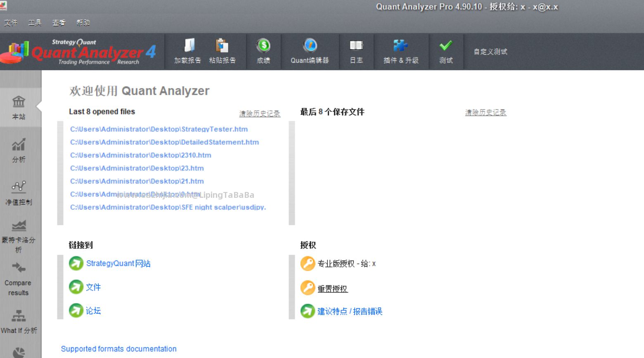Image resolution: width=644 pixels, height=358 pixels.
Task: Open 建议特点 / 报告错误 link
Action: [x=350, y=311]
